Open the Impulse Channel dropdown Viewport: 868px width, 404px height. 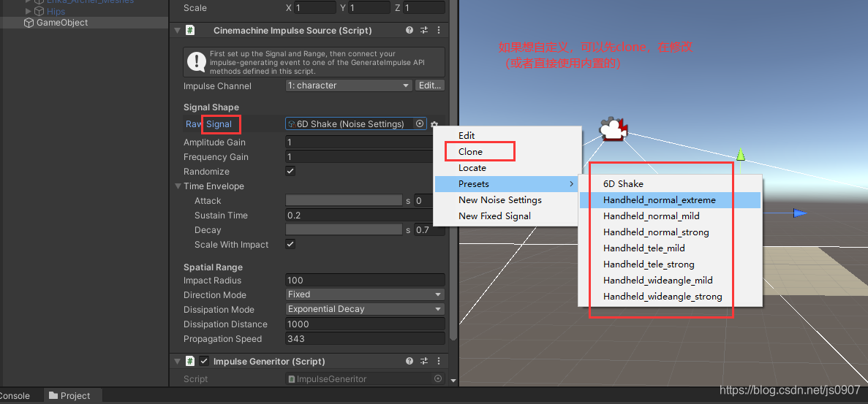click(x=349, y=85)
